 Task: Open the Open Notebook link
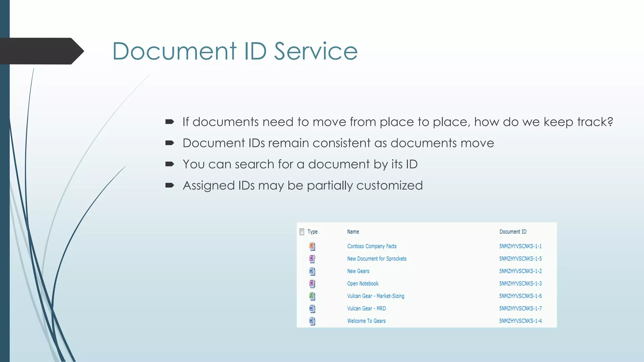click(363, 283)
